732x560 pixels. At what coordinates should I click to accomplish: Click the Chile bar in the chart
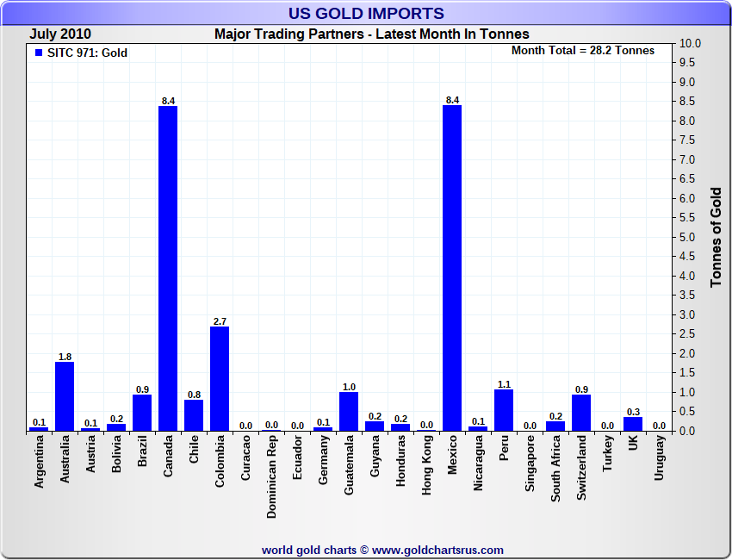point(194,415)
